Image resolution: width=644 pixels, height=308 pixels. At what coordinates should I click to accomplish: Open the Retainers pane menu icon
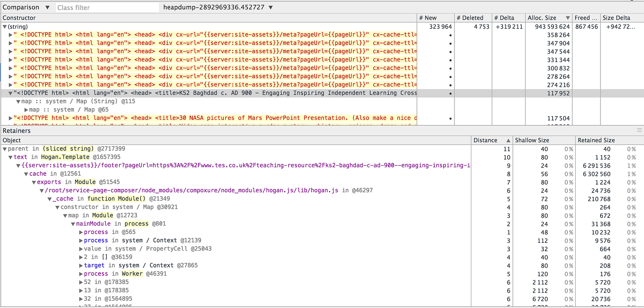tap(639, 130)
